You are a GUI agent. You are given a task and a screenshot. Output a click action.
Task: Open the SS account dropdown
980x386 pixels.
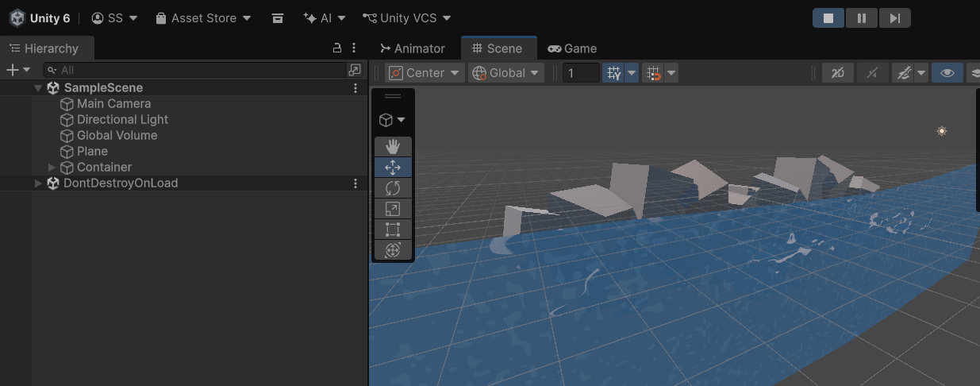click(x=114, y=17)
